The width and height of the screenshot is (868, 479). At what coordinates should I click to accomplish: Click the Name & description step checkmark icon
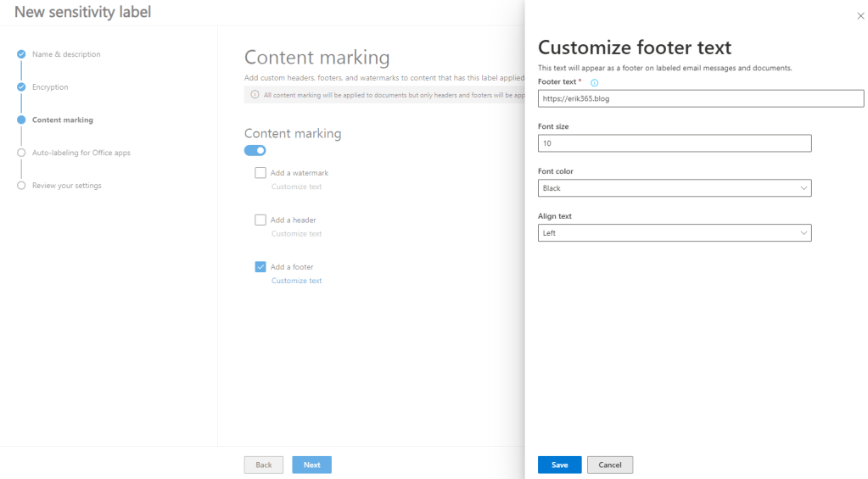(21, 54)
